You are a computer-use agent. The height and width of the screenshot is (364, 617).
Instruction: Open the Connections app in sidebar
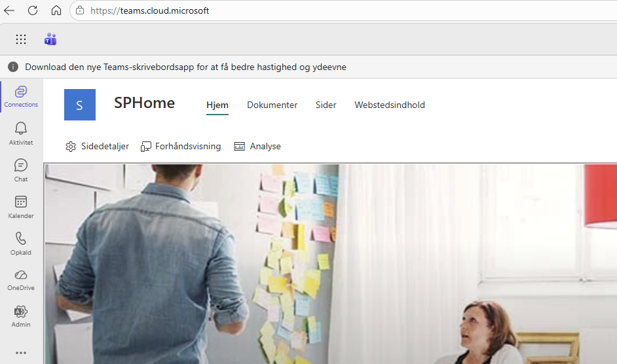[21, 96]
